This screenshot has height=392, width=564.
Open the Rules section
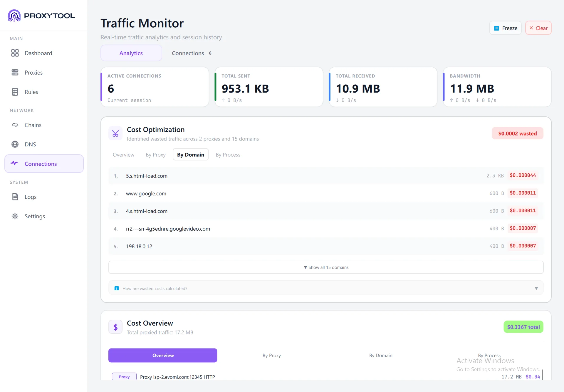click(44, 92)
